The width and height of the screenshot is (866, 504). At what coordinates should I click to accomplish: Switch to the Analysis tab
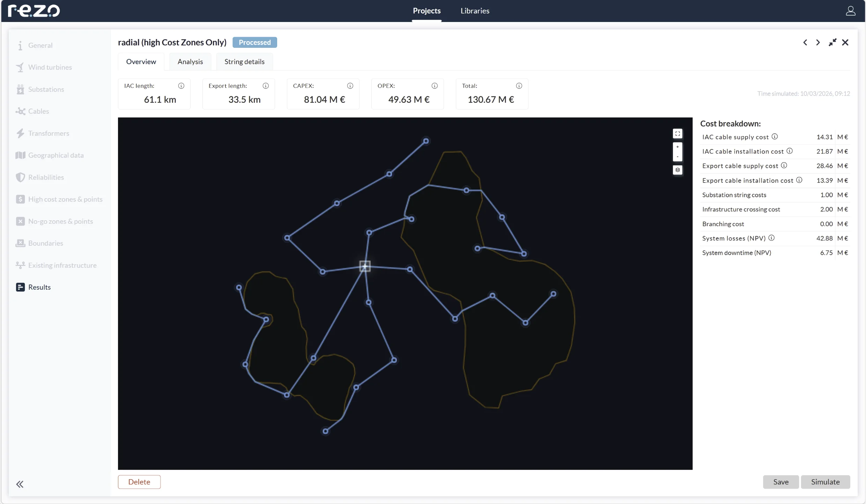coord(190,62)
